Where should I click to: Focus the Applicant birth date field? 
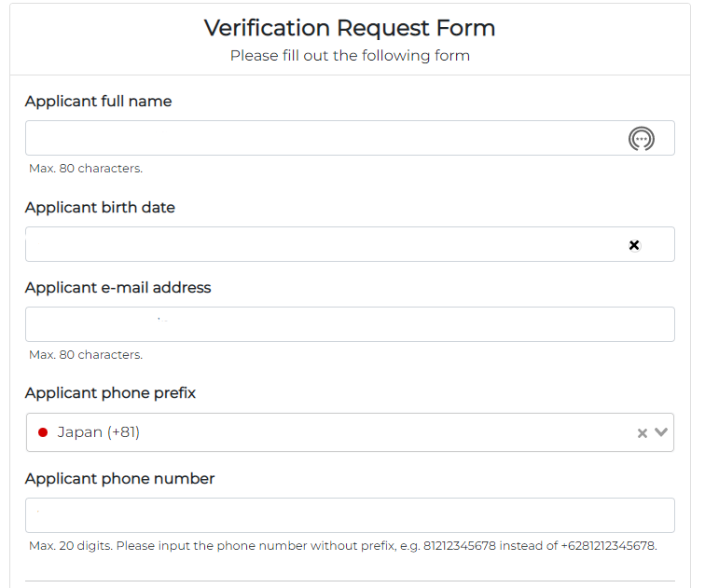350,244
